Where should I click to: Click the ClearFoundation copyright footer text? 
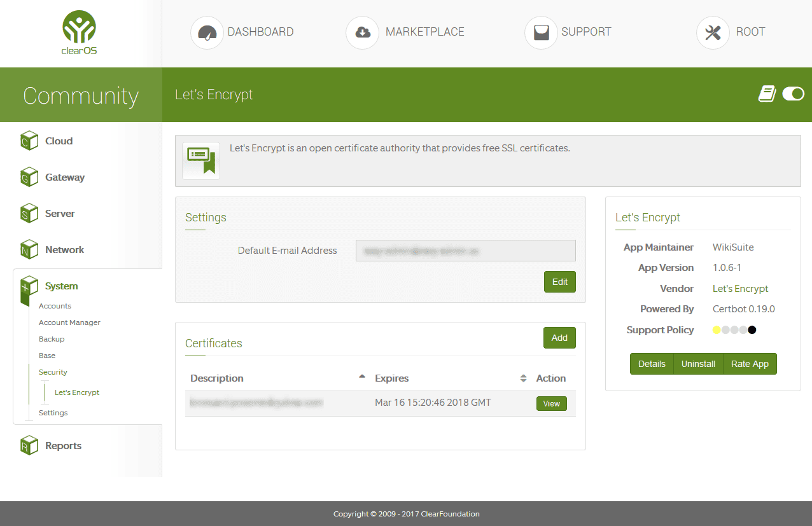point(407,514)
